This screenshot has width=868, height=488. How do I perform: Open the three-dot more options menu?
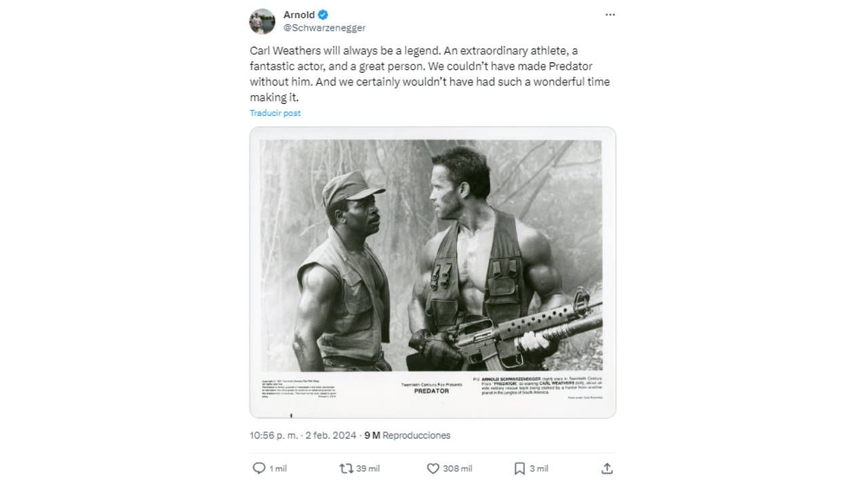point(610,15)
